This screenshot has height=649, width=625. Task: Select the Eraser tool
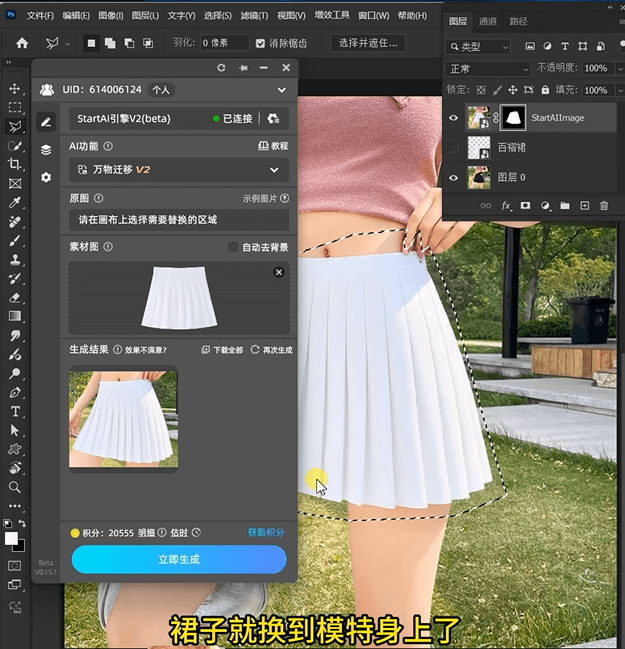[x=15, y=298]
